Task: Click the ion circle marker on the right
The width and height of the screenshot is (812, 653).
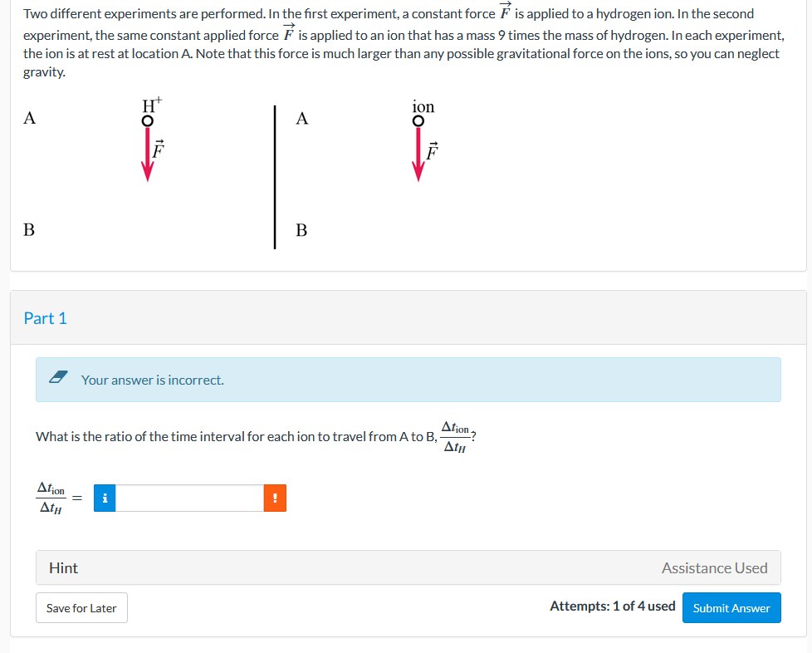Action: tap(418, 120)
